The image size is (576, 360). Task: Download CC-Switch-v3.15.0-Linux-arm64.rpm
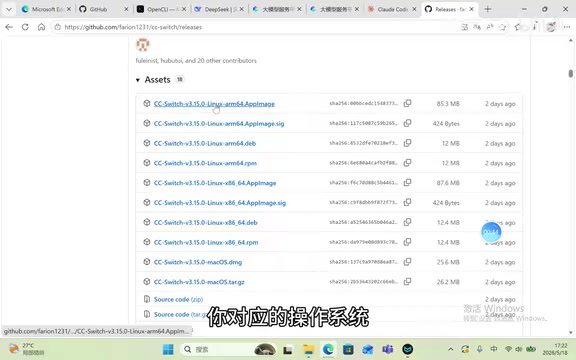tap(205, 163)
